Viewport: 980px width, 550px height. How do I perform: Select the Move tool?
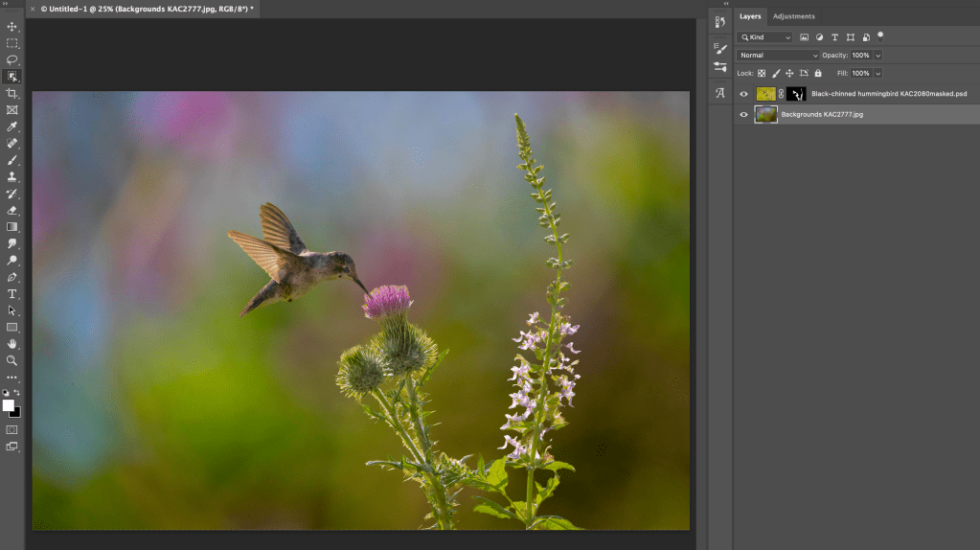(x=12, y=26)
